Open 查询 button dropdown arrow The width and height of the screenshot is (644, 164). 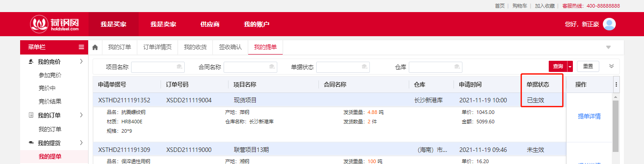(x=570, y=66)
